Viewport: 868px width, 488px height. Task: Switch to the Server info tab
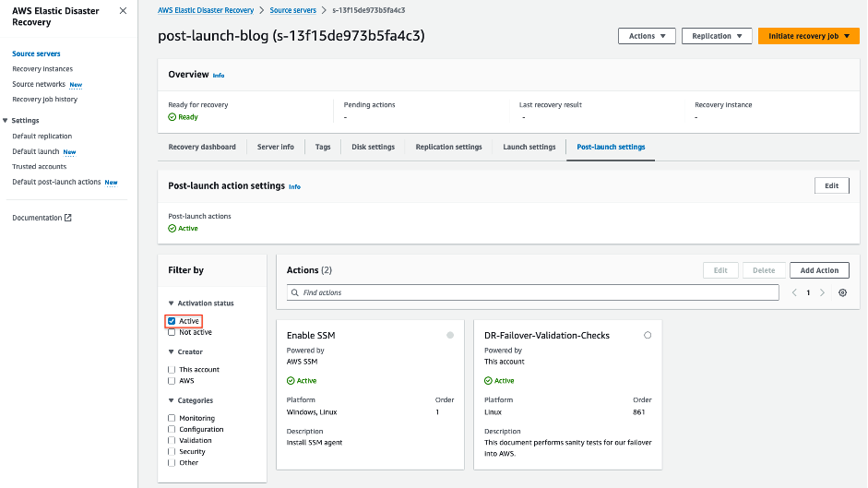(x=276, y=147)
